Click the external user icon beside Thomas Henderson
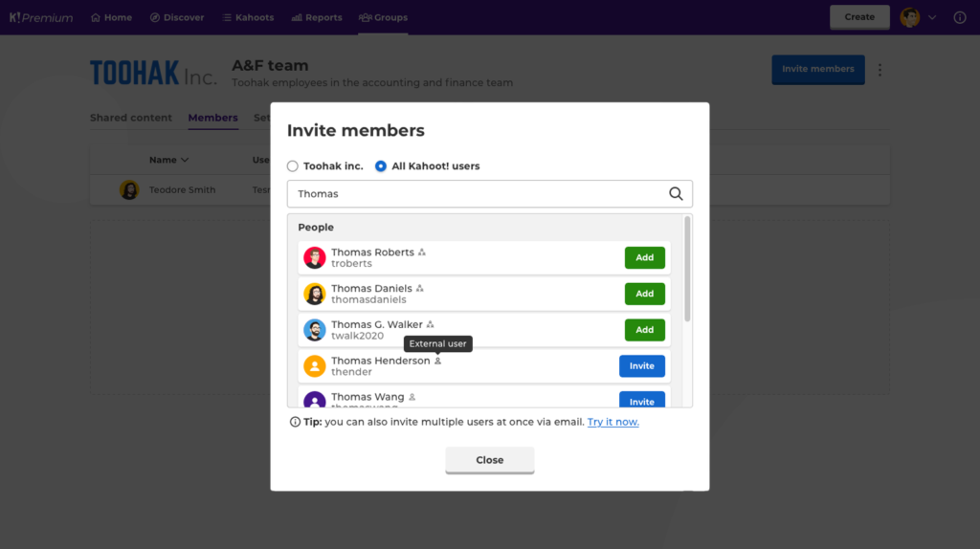 438,362
